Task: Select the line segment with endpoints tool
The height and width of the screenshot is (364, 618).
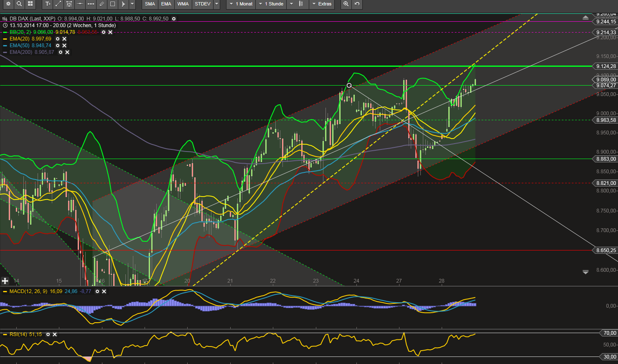Action: pyautogui.click(x=91, y=4)
